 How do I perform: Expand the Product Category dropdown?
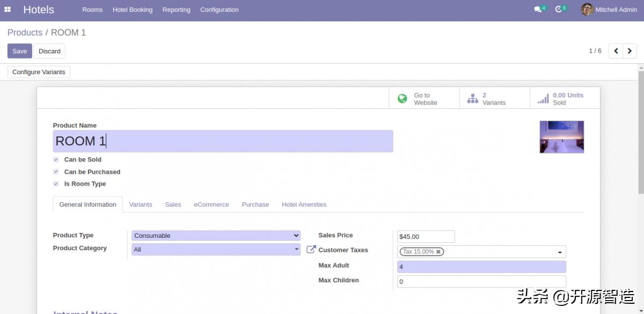pyautogui.click(x=297, y=250)
